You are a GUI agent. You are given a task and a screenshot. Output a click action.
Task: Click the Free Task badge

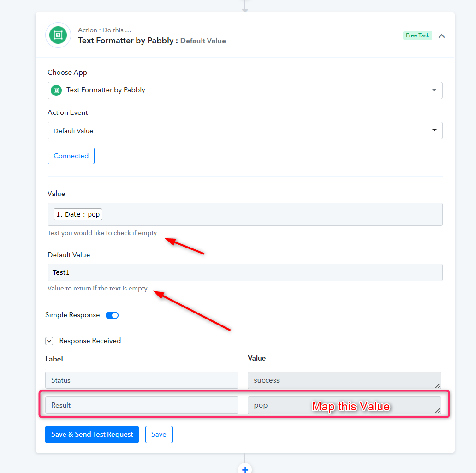[x=417, y=35]
